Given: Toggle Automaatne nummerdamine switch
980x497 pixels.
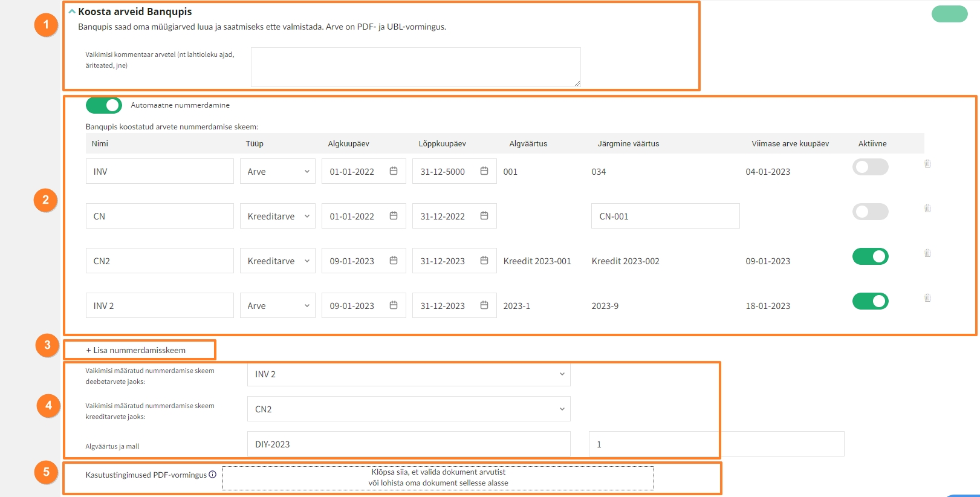Looking at the screenshot, I should pos(104,105).
